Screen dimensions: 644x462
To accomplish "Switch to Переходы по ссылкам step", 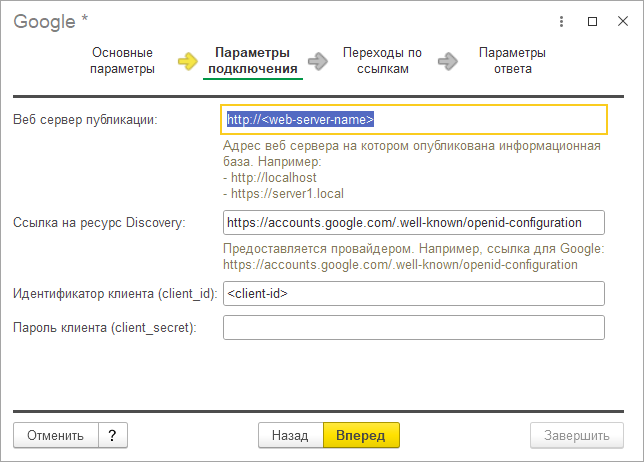I will [382, 61].
